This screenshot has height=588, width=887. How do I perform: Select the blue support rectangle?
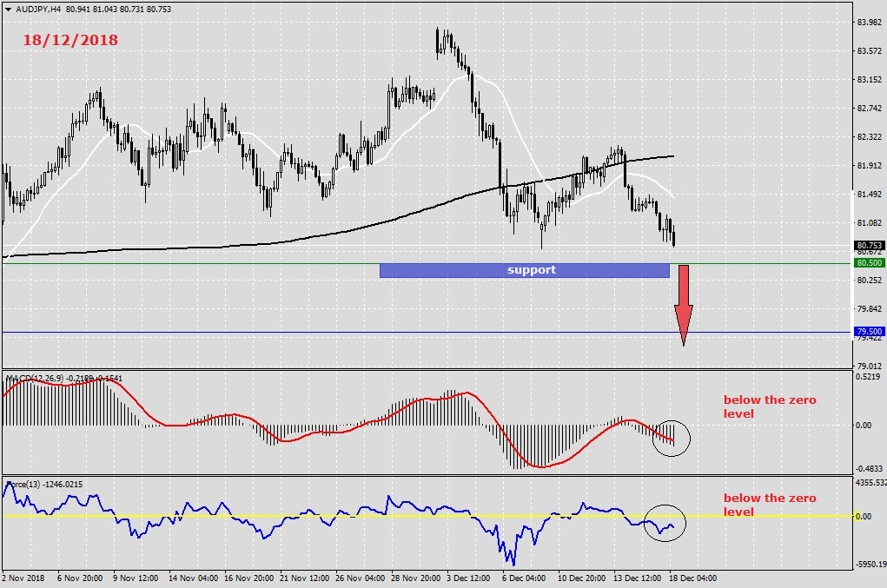coord(524,270)
